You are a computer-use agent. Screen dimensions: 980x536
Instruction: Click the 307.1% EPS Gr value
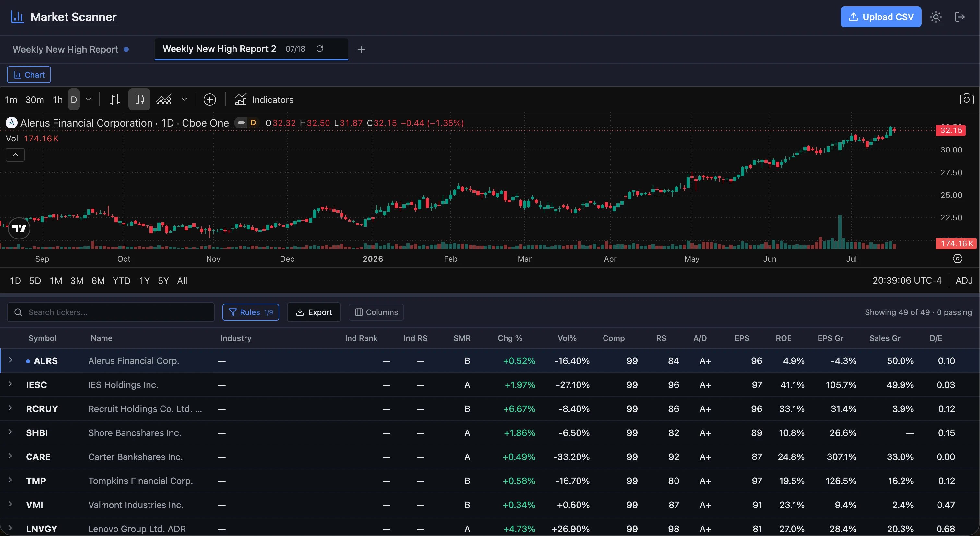tap(841, 457)
